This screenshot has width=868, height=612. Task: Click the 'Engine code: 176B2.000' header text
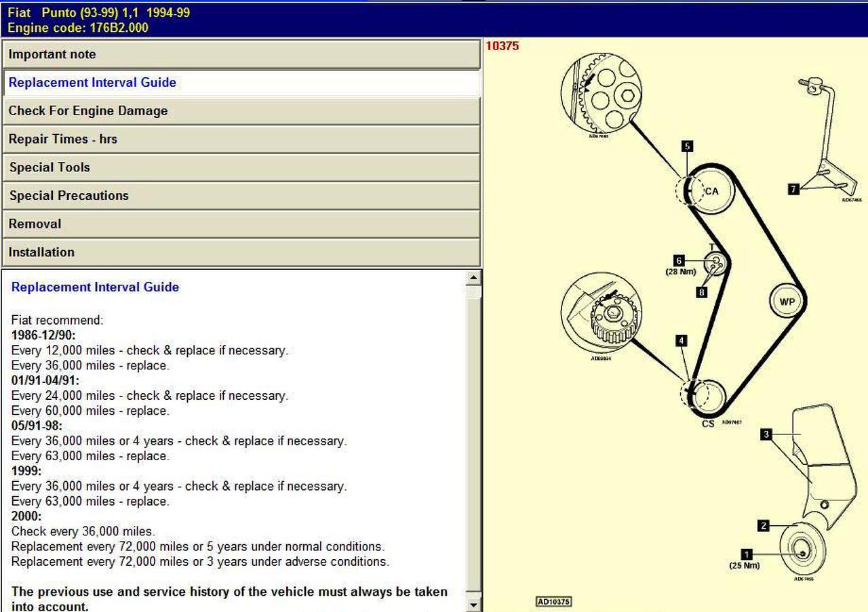tap(78, 28)
